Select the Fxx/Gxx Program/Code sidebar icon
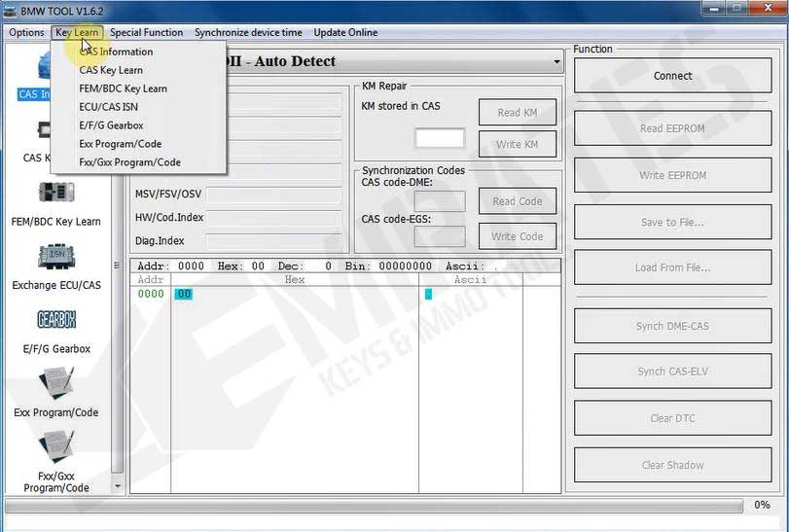Viewport: 789px width, 532px height. tap(56, 446)
